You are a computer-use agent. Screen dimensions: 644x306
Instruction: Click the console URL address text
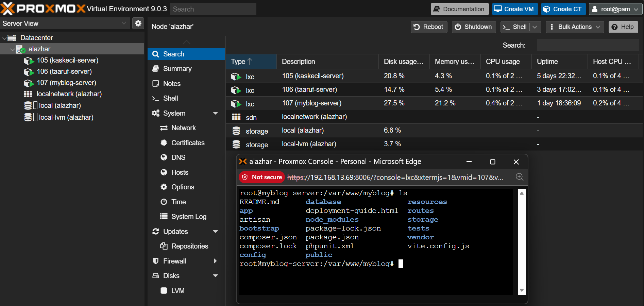coord(395,177)
